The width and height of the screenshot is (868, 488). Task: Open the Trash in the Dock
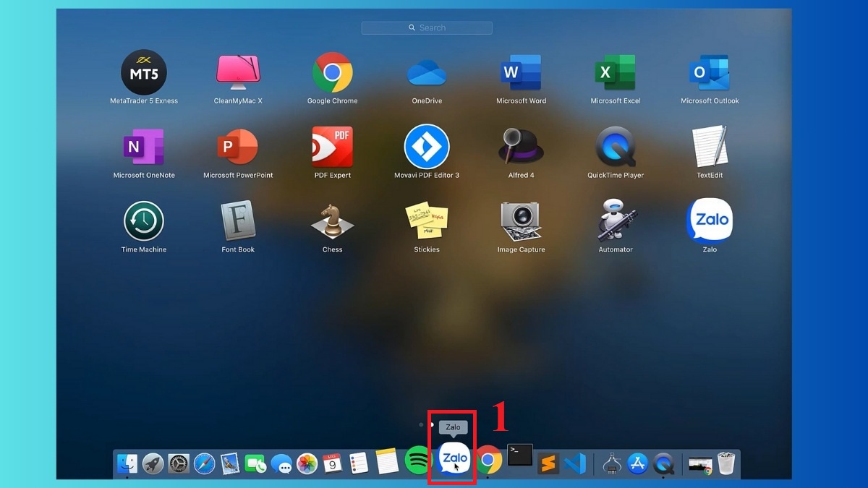pos(726,463)
